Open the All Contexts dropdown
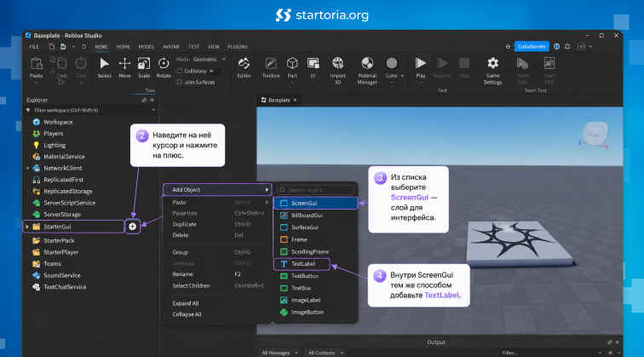Viewport: 644px width, 357px height. click(325, 353)
